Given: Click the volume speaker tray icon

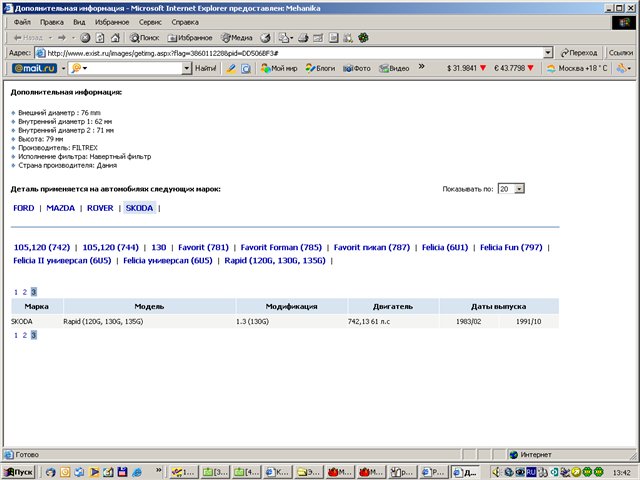Looking at the screenshot, I should click(496, 472).
